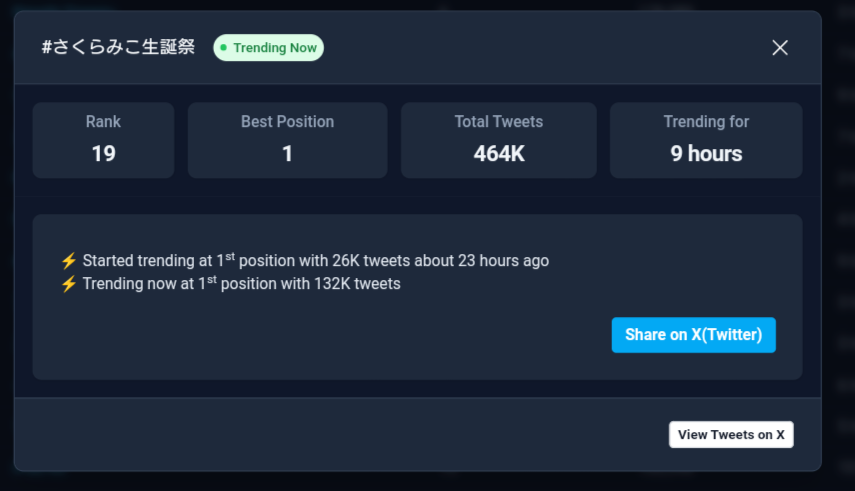This screenshot has width=855, height=491.
Task: Click the lightning icon beside "Started trending"
Action: pyautogui.click(x=69, y=261)
